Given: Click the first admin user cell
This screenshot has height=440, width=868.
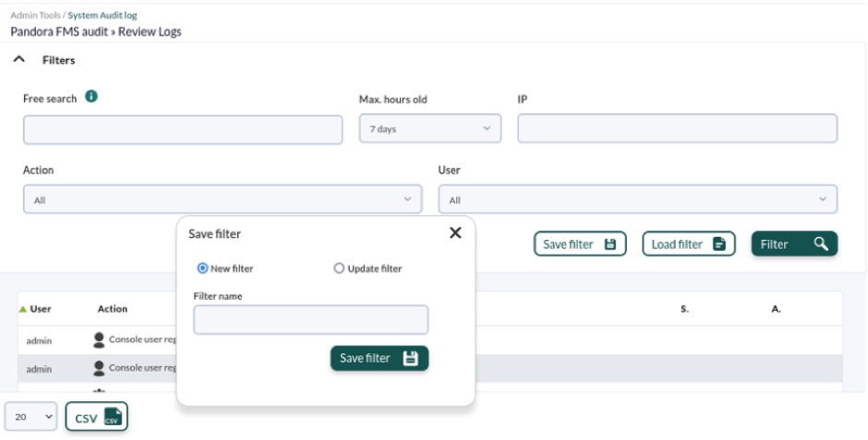Looking at the screenshot, I should 39,341.
